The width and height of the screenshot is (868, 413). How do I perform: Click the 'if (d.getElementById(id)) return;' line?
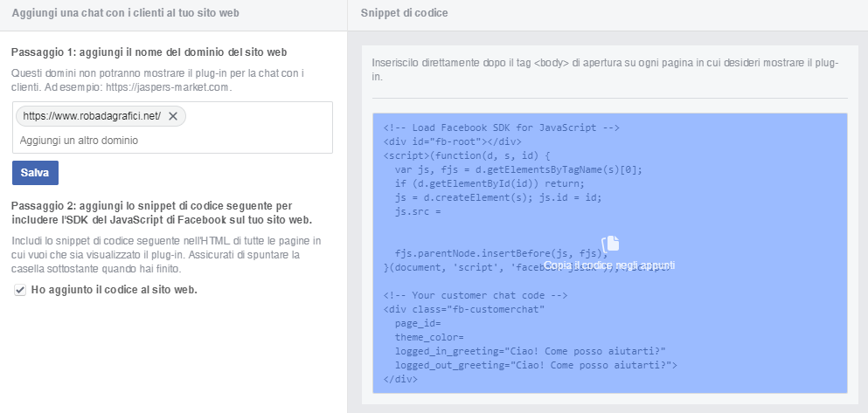point(490,183)
